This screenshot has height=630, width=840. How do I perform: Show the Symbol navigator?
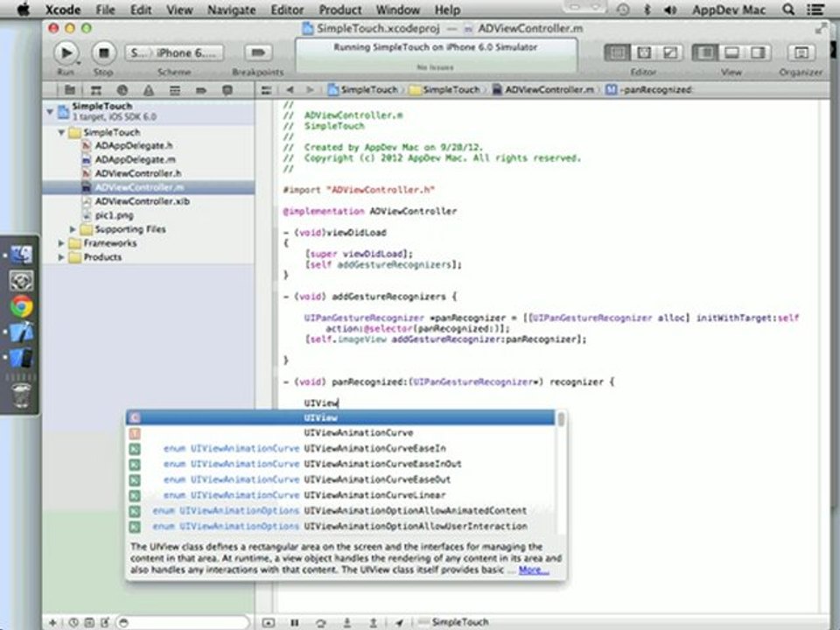(x=96, y=90)
